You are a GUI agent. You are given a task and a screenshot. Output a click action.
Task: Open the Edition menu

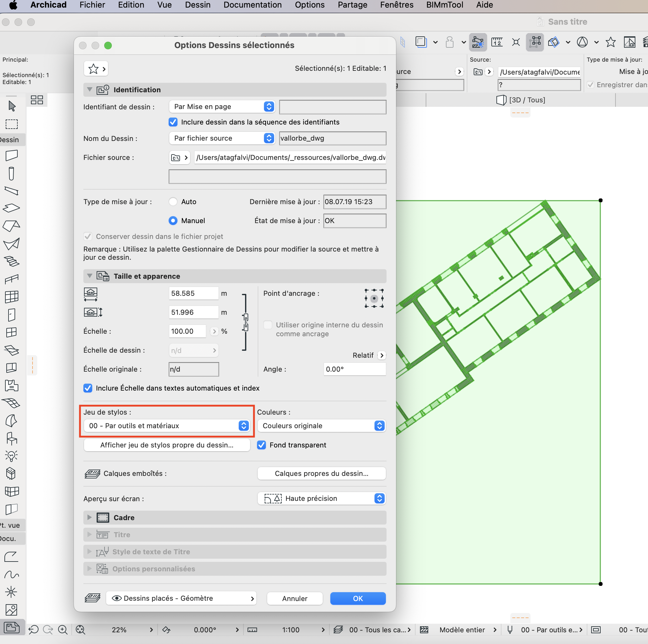[131, 5]
